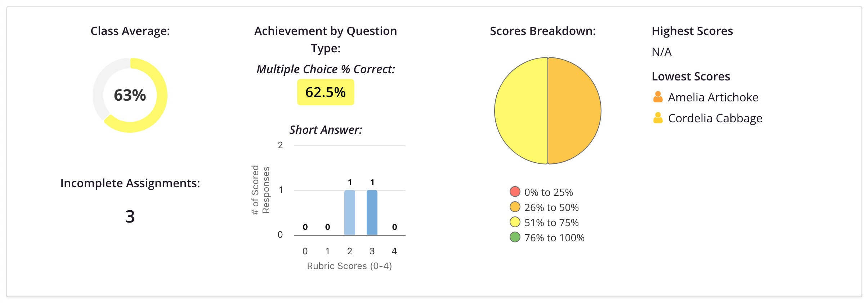The width and height of the screenshot is (868, 303).
Task: Toggle the 0% to 25% legend label
Action: tap(549, 192)
